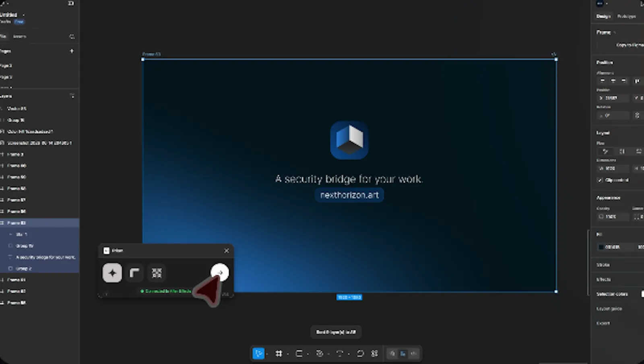Choose the first Flow layout icon
Viewport: 644px width, 364px height.
tap(605, 151)
